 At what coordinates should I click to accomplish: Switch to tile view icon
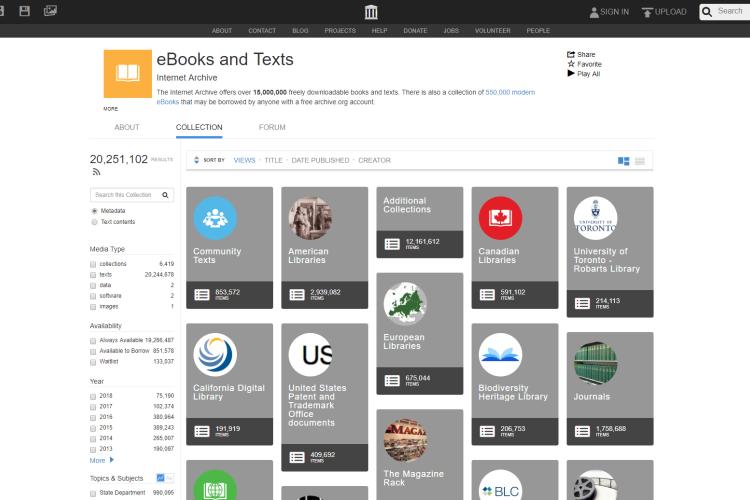623,161
